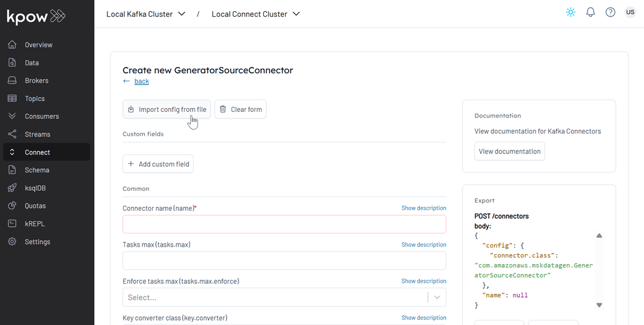Open the kREPL terminal item
Image resolution: width=644 pixels, height=325 pixels.
click(x=12, y=224)
